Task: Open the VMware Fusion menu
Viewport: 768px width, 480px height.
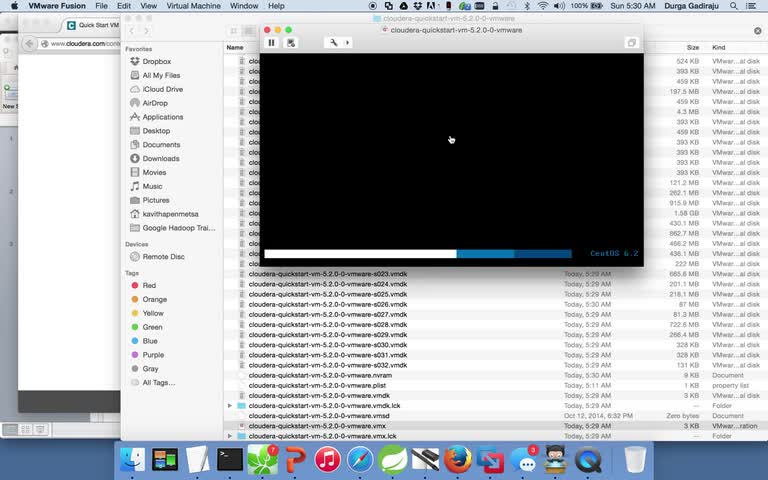Action: [57, 6]
